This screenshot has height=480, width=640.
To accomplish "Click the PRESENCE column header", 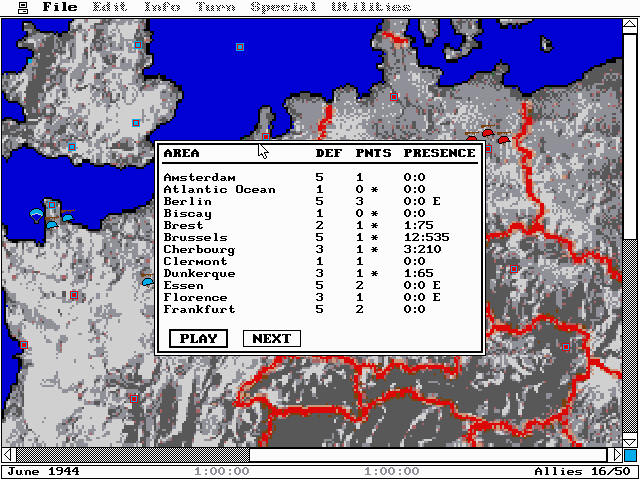I will click(x=440, y=153).
